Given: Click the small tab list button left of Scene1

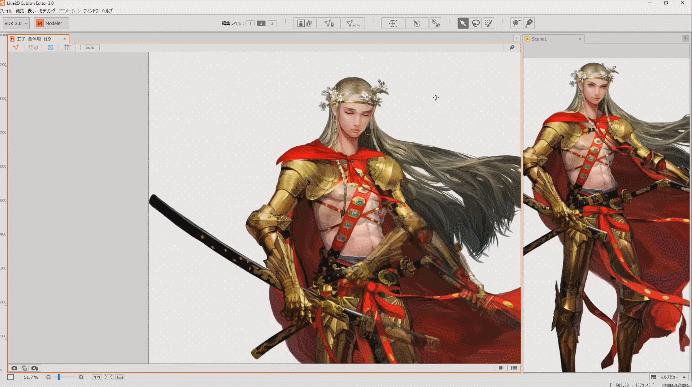Looking at the screenshot, I should (516, 39).
